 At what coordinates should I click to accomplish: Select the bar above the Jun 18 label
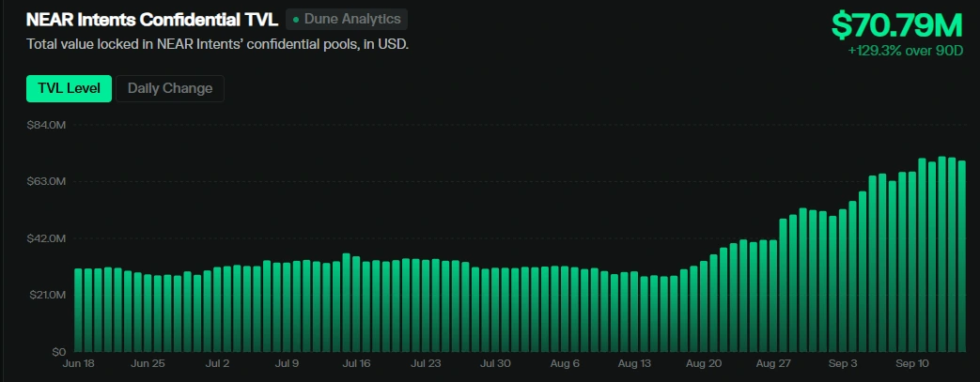(x=79, y=311)
